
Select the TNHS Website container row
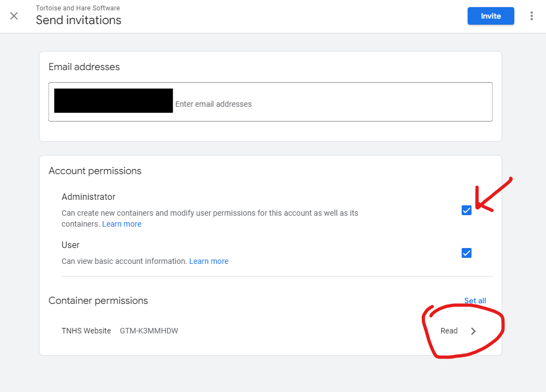pos(86,331)
